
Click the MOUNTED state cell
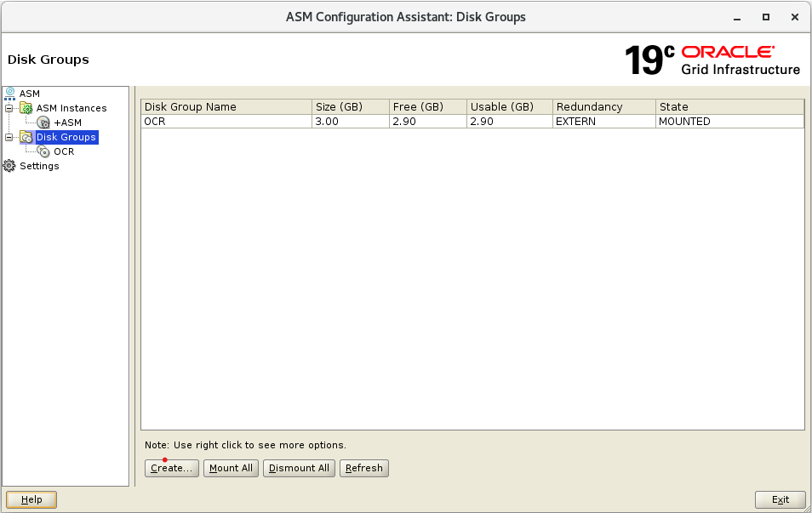click(x=729, y=121)
